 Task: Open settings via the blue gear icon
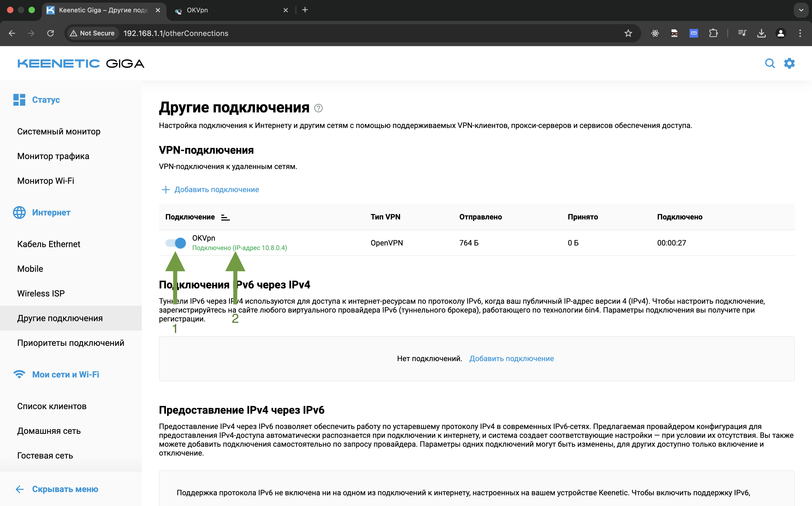click(789, 63)
